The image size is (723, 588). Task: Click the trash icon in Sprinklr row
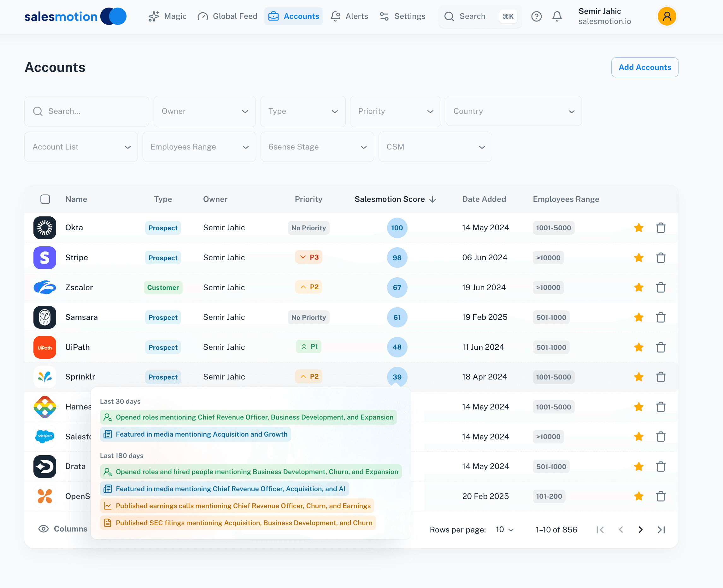pyautogui.click(x=660, y=377)
